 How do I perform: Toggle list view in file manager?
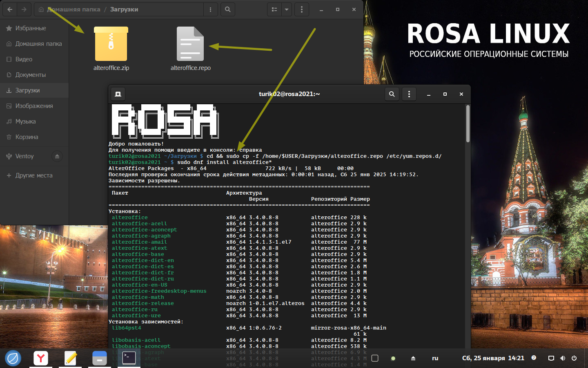point(274,9)
